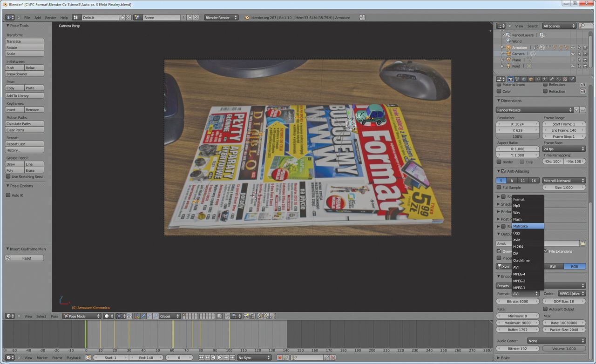Toggle the Anti-Aliasing checkbox
596x364 pixels.
[503, 171]
